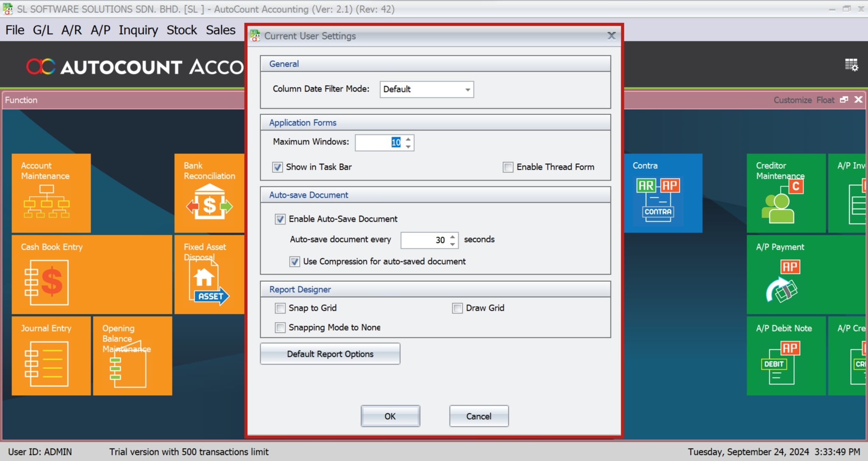The image size is (868, 461).
Task: Decrease the auto-save seconds value
Action: [453, 243]
